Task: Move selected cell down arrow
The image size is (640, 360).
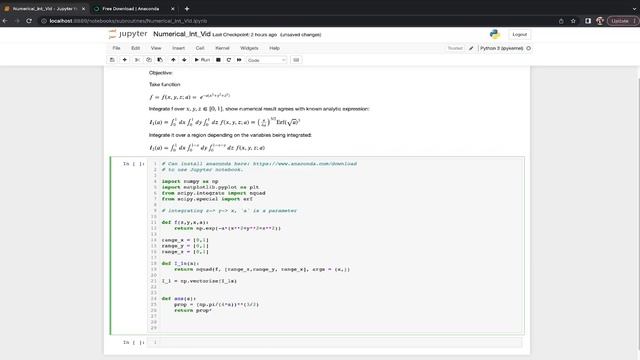Action: 184,60
